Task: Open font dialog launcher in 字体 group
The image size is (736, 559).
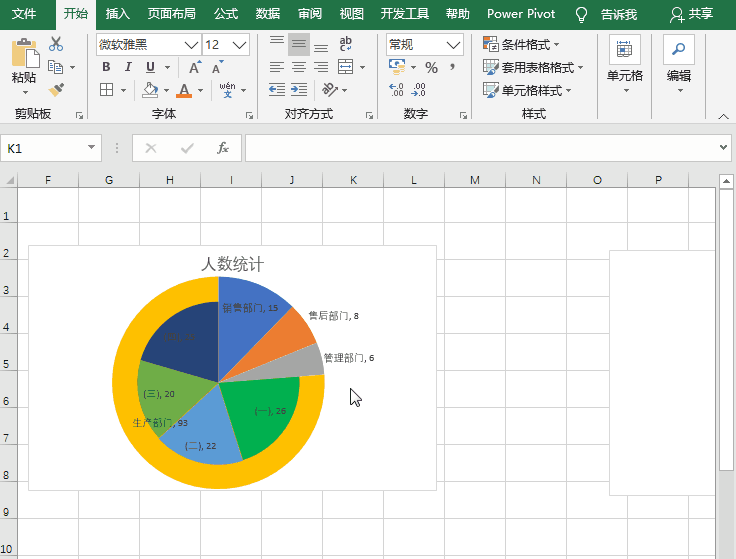Action: point(249,115)
